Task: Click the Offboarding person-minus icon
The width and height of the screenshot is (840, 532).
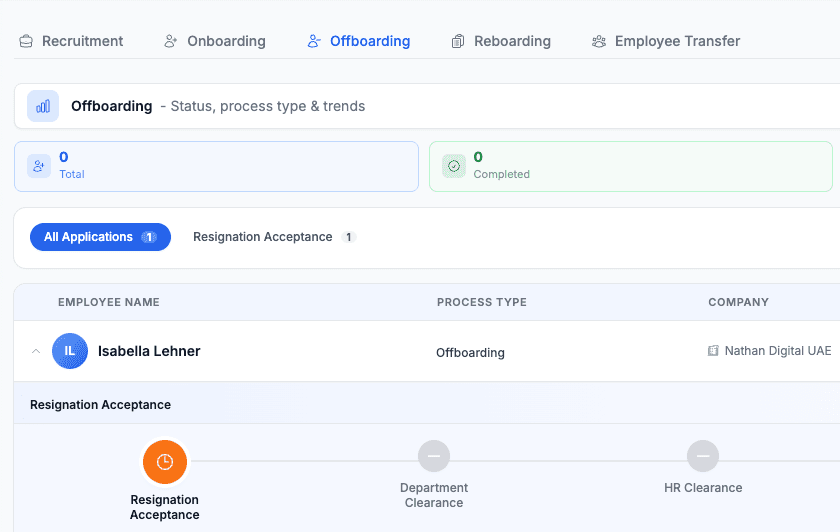Action: (314, 41)
